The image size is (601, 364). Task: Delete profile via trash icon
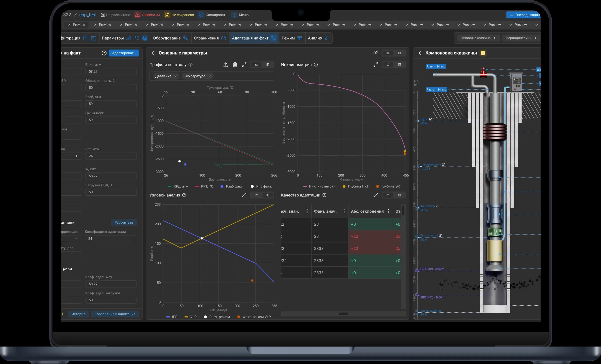point(235,65)
